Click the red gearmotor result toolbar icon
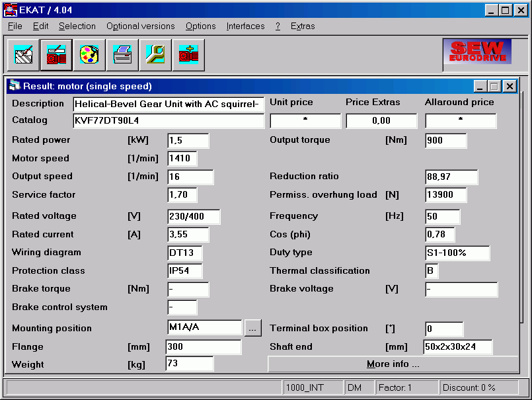The width and height of the screenshot is (532, 400). (56, 55)
